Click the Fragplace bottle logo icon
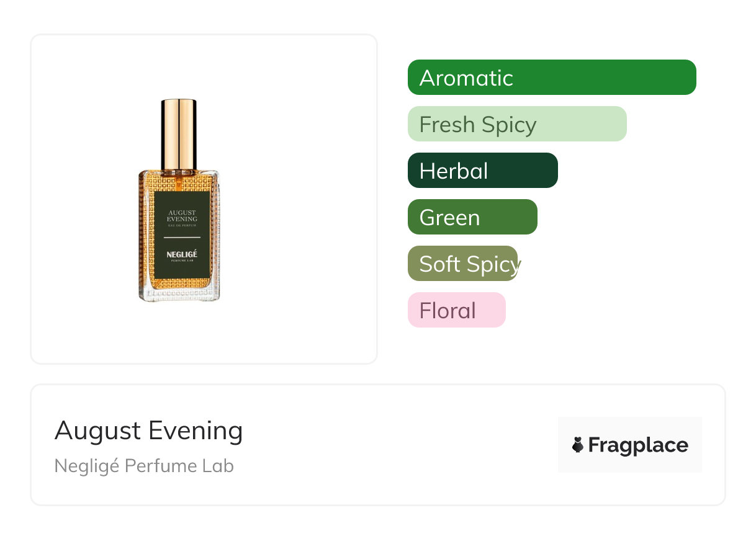 [x=578, y=445]
